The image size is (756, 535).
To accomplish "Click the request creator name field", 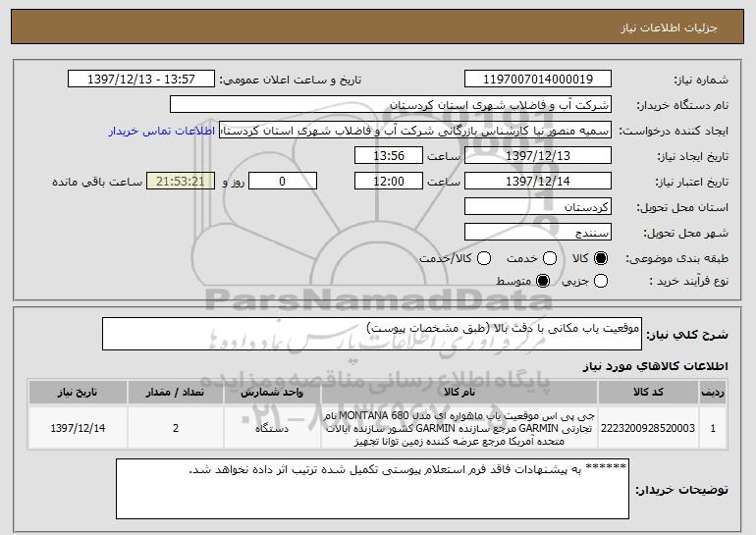I will pyautogui.click(x=415, y=131).
